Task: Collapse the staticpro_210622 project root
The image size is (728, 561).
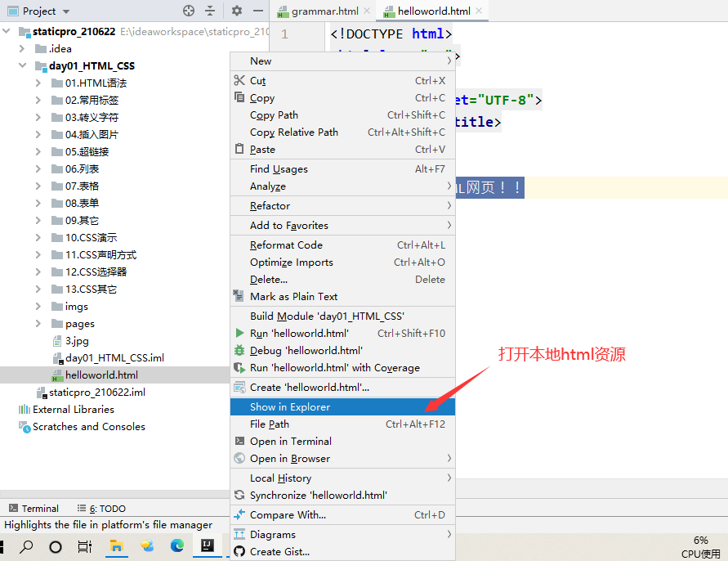Action: (7, 31)
